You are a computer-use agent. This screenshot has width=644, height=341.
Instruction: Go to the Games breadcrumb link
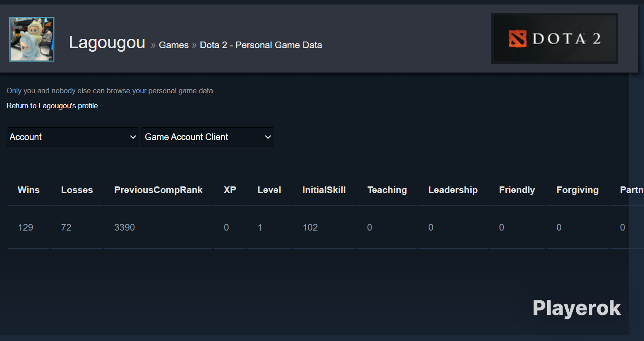(174, 45)
